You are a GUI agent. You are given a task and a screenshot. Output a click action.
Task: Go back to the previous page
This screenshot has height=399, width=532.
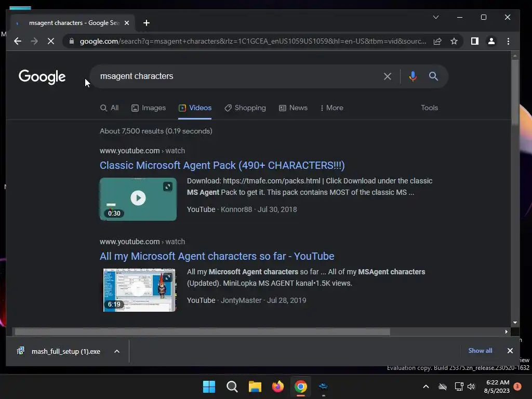tap(18, 42)
